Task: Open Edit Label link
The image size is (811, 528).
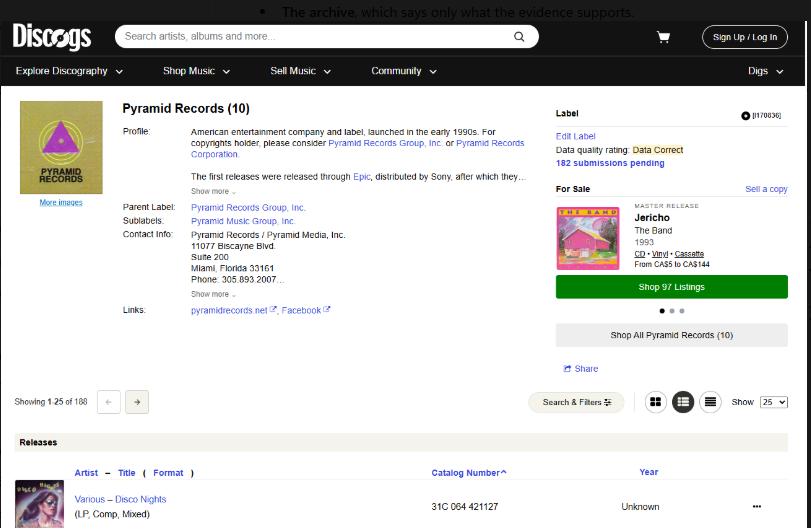Action: click(575, 137)
